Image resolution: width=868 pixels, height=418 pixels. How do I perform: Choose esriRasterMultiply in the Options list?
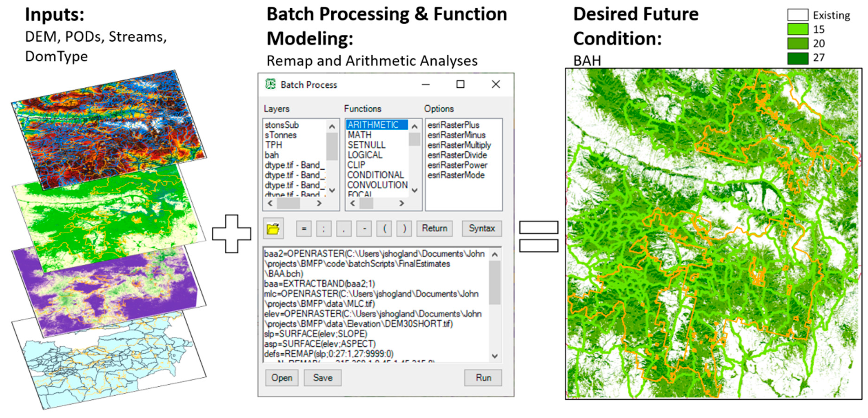point(459,145)
